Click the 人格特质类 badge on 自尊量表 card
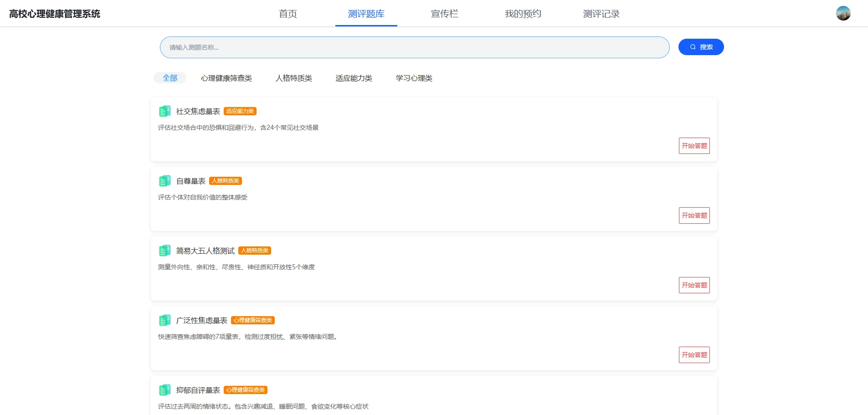 pos(225,180)
